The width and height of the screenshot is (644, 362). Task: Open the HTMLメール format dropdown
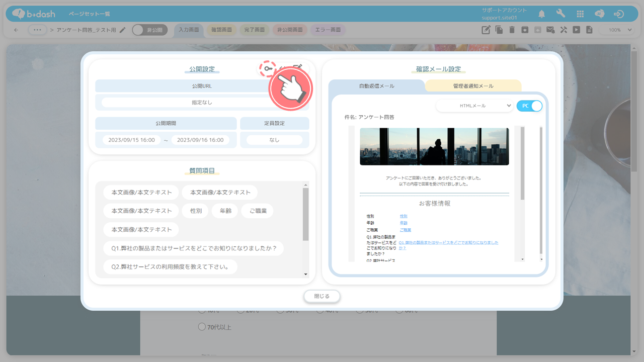474,106
